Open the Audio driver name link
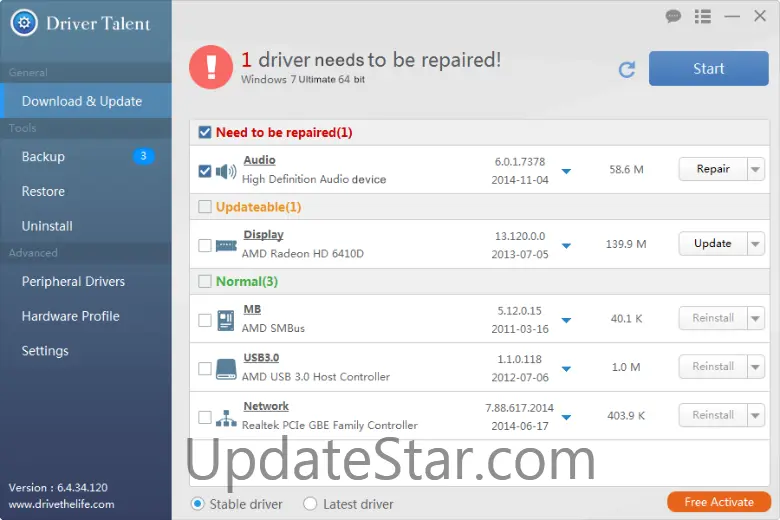The image size is (780, 520). [x=259, y=160]
